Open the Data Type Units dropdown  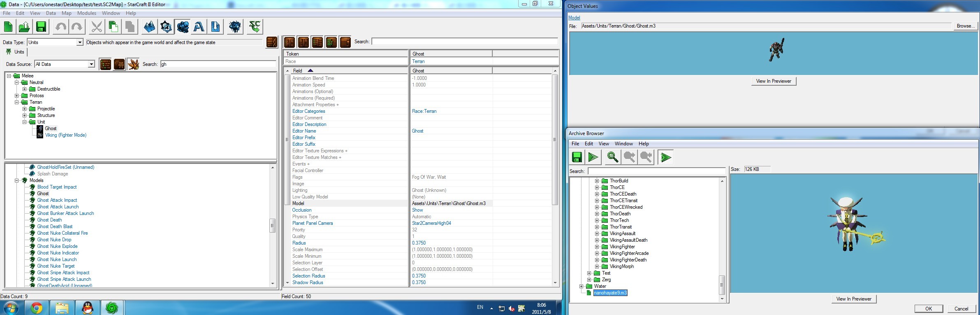click(80, 42)
